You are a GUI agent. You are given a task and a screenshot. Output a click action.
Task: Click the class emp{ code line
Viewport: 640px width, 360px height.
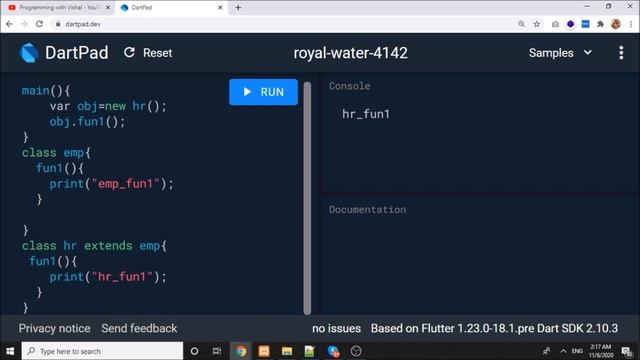pyautogui.click(x=56, y=153)
